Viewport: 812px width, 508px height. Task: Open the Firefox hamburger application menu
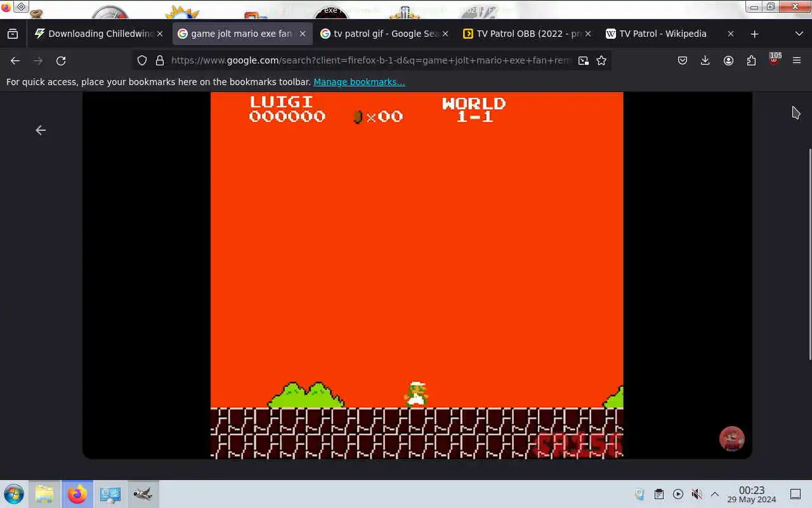coord(797,60)
